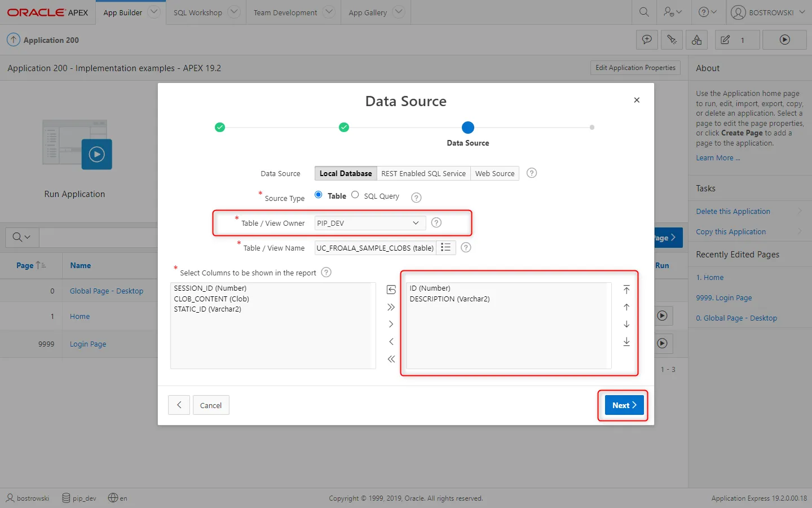Click the Run Page play icon in toolbar

784,40
